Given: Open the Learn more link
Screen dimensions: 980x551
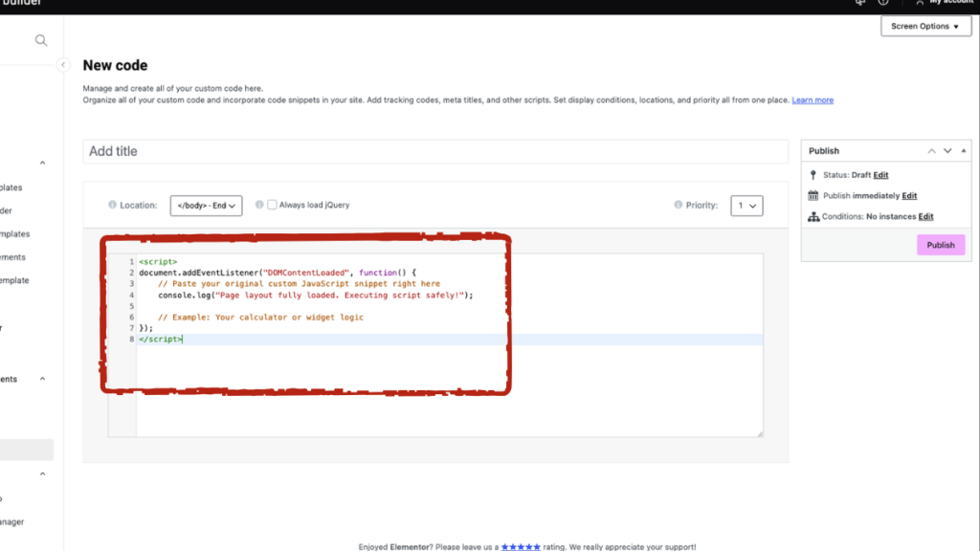Looking at the screenshot, I should (813, 99).
